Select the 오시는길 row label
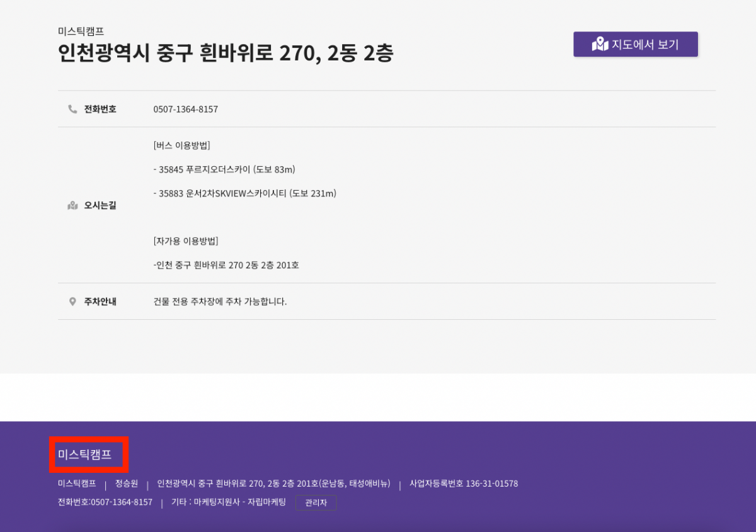Image resolution: width=756 pixels, height=532 pixels. [100, 205]
